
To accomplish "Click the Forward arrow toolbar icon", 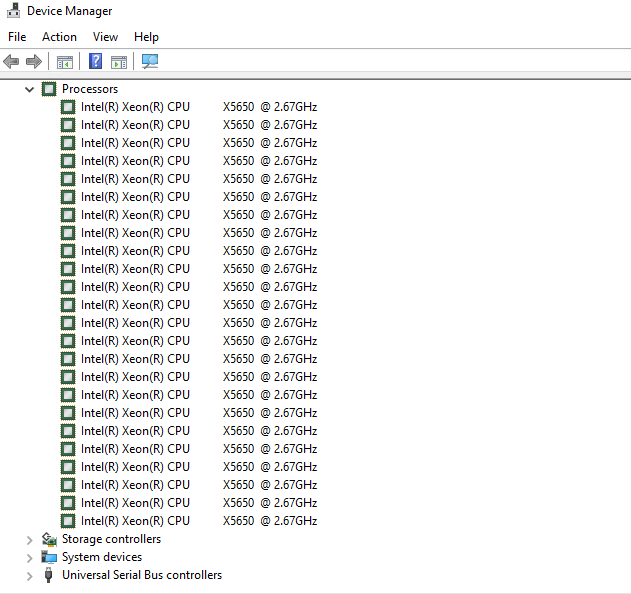I will point(34,62).
